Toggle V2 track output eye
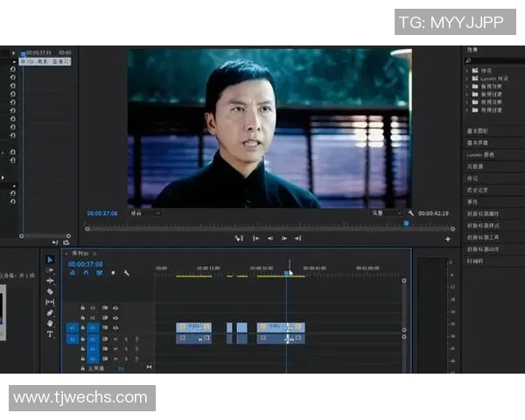This screenshot has height=420, width=525. [x=115, y=318]
